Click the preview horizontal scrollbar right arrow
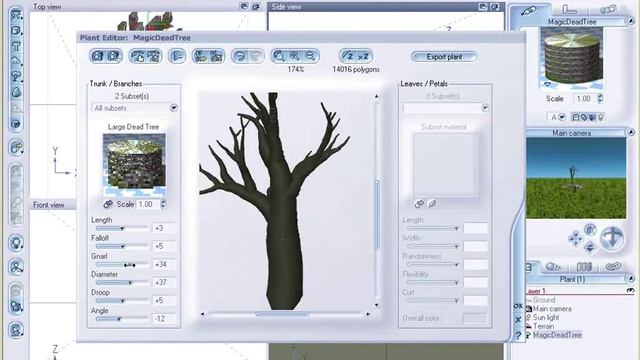 [368, 314]
